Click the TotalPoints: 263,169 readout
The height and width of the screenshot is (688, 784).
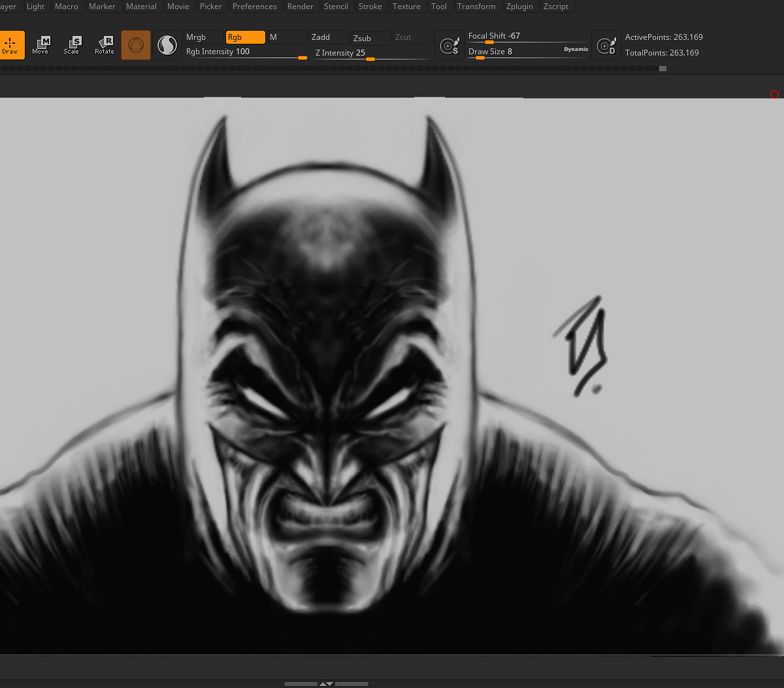[662, 53]
